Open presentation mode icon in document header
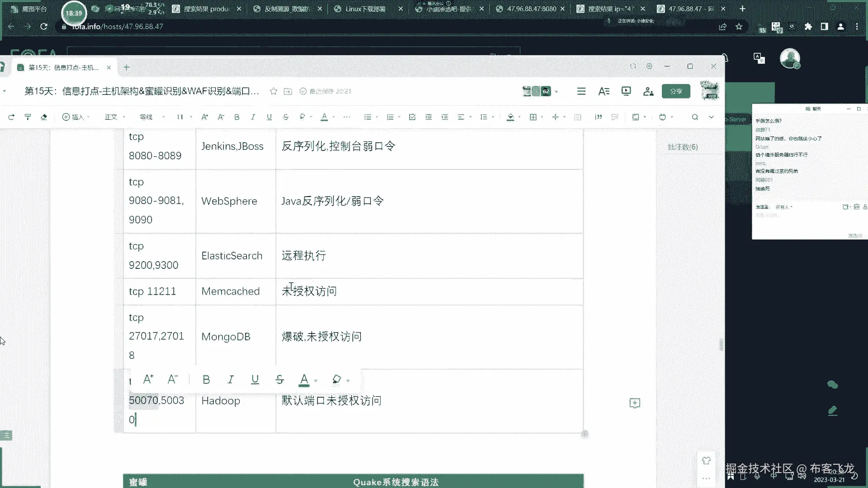 626,91
